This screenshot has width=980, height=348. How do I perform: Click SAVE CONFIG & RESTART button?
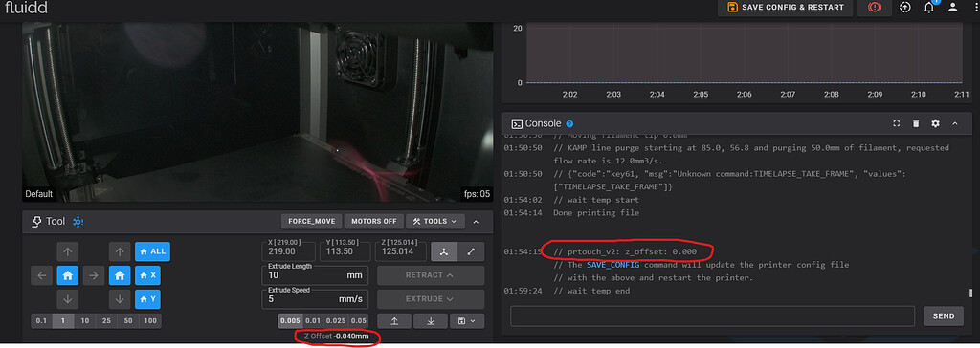tap(786, 8)
